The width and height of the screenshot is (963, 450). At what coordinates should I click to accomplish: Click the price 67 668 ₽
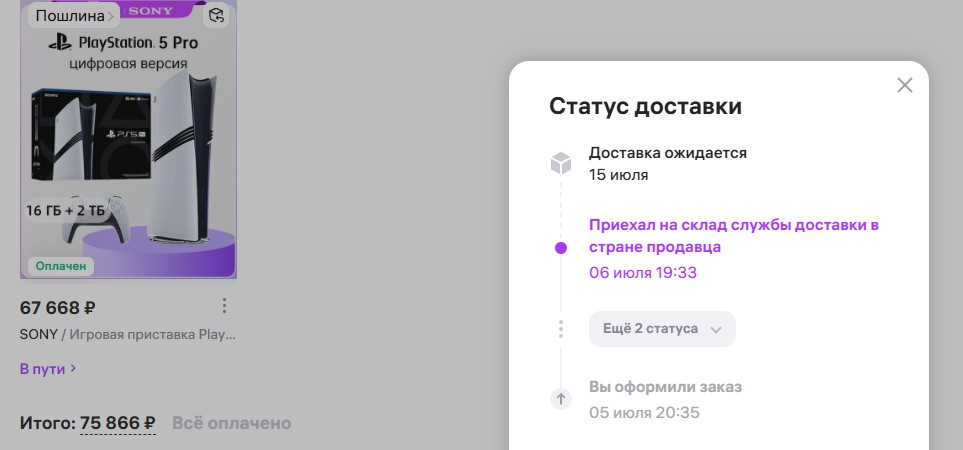click(58, 308)
